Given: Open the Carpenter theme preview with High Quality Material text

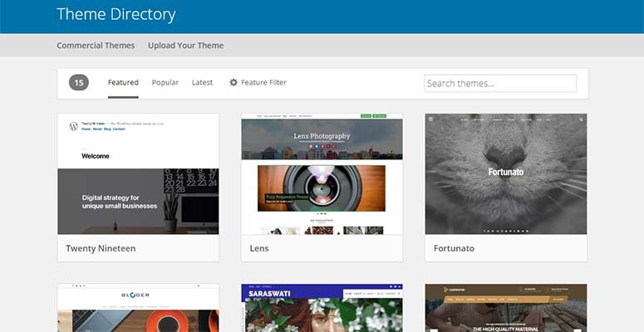Looking at the screenshot, I should click(x=506, y=308).
